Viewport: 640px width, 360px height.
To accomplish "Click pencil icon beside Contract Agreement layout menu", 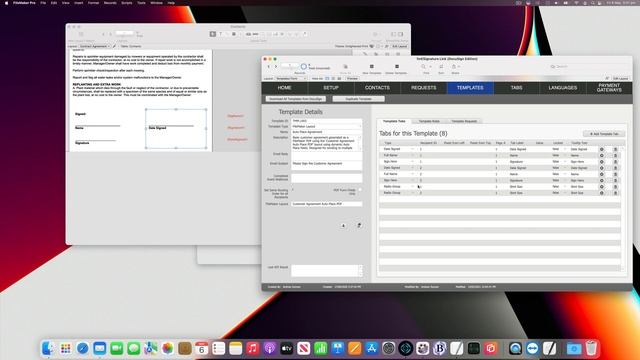I will (114, 46).
